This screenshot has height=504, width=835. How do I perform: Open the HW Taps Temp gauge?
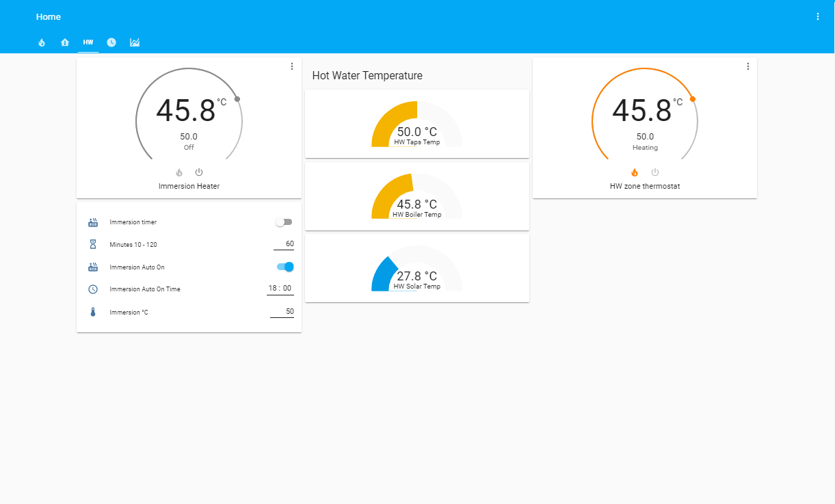tap(417, 124)
